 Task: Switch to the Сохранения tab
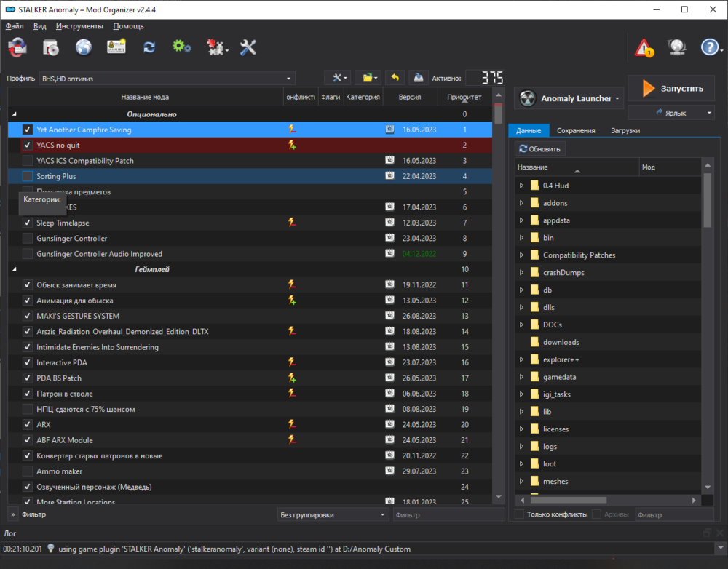[576, 130]
